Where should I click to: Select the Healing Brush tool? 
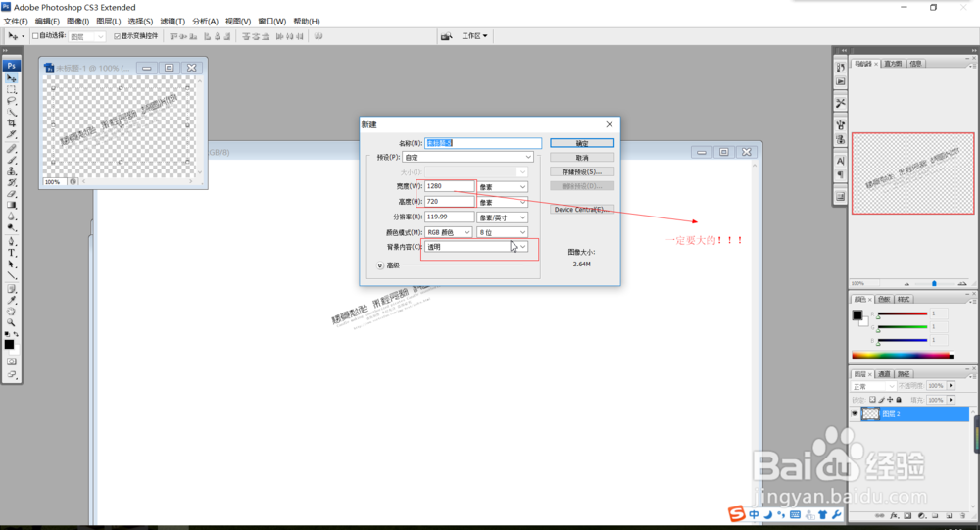tap(11, 149)
